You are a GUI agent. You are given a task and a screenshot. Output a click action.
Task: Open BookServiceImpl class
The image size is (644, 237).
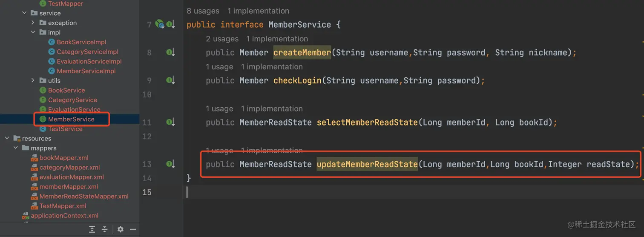pyautogui.click(x=81, y=42)
